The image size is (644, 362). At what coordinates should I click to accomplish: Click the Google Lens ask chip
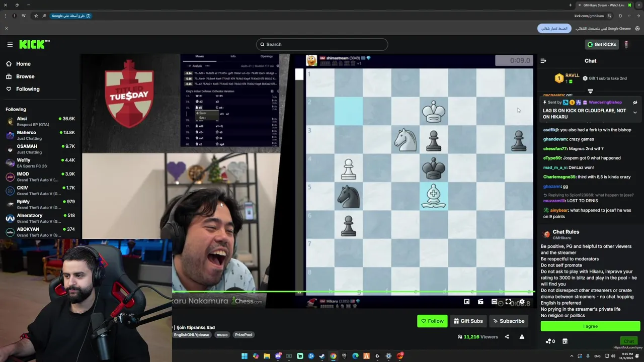point(70,16)
